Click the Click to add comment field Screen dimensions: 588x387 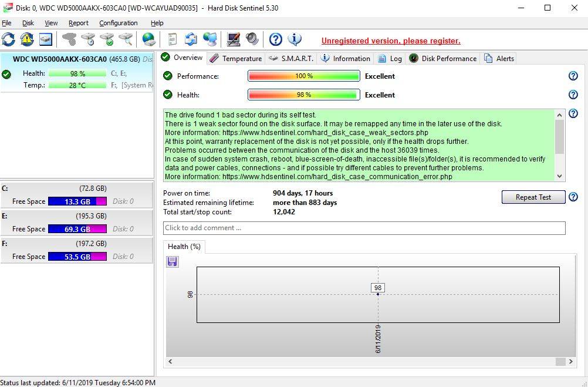tap(364, 228)
